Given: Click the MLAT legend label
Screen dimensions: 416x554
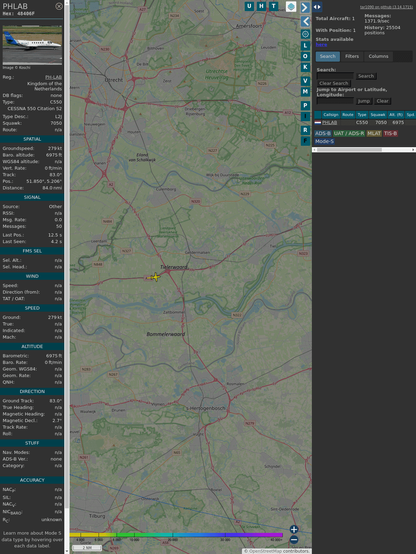Looking at the screenshot, I should click(374, 133).
